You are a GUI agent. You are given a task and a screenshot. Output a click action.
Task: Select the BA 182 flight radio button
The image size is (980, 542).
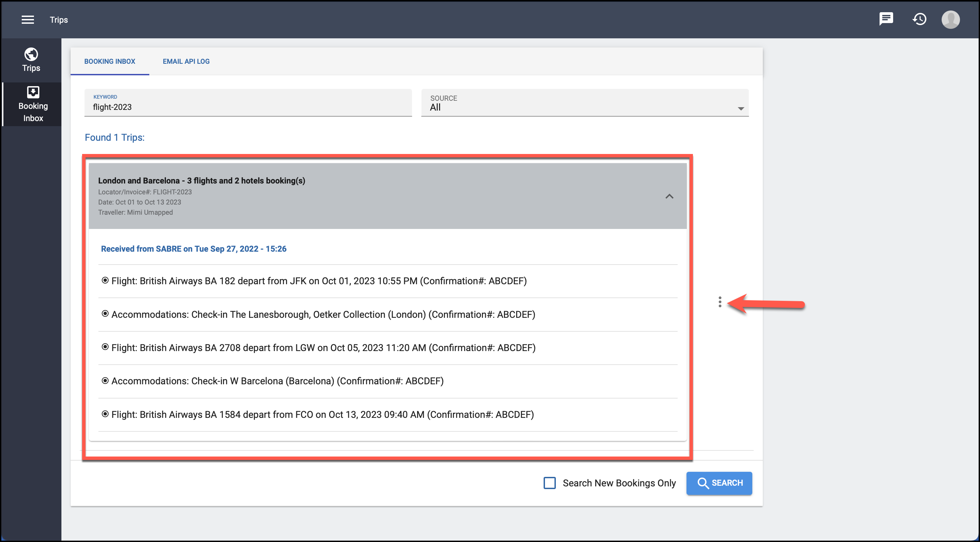click(x=105, y=280)
